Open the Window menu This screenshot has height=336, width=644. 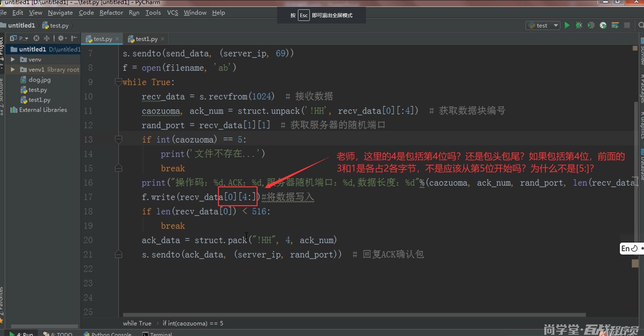pyautogui.click(x=195, y=13)
